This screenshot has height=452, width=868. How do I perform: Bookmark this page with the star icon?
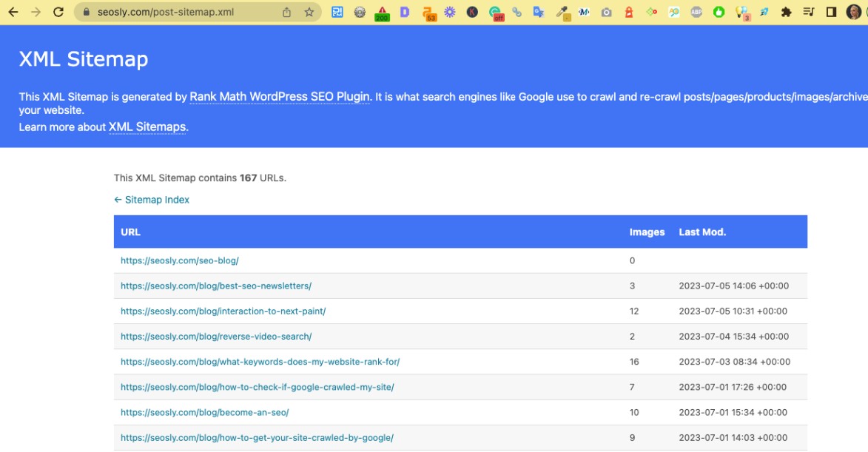[309, 12]
